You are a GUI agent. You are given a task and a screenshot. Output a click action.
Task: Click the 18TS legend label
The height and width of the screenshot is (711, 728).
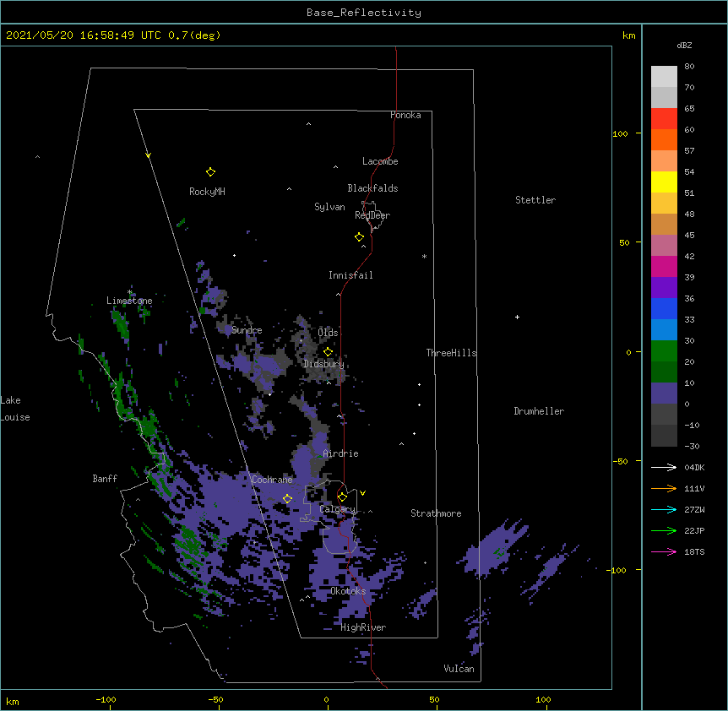pyautogui.click(x=694, y=551)
